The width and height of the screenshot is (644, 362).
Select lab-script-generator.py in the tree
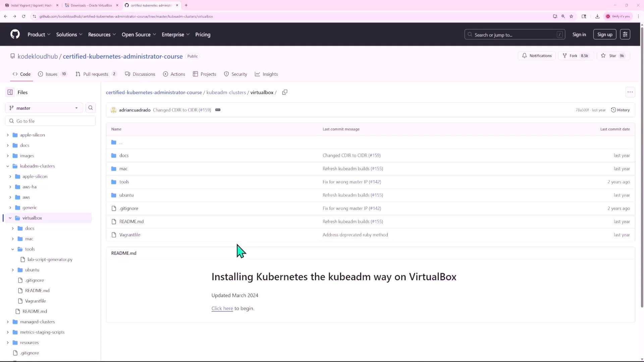50,259
